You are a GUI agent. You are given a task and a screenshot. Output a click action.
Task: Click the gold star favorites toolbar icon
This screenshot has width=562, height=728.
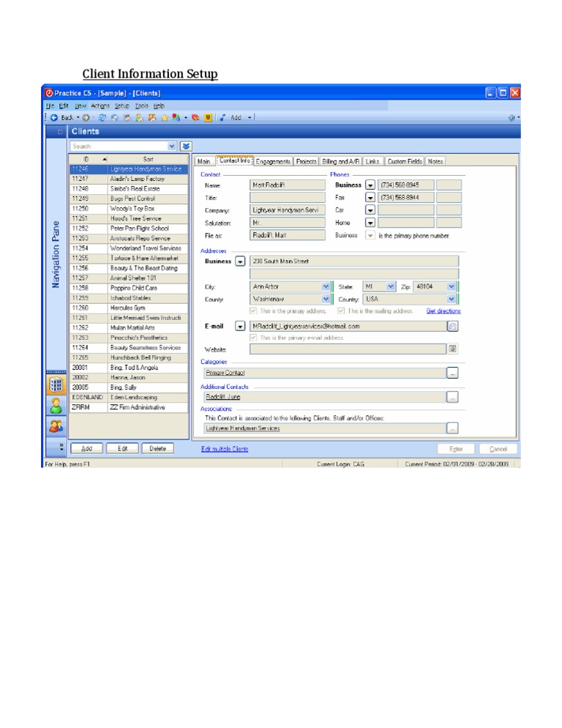pos(165,118)
